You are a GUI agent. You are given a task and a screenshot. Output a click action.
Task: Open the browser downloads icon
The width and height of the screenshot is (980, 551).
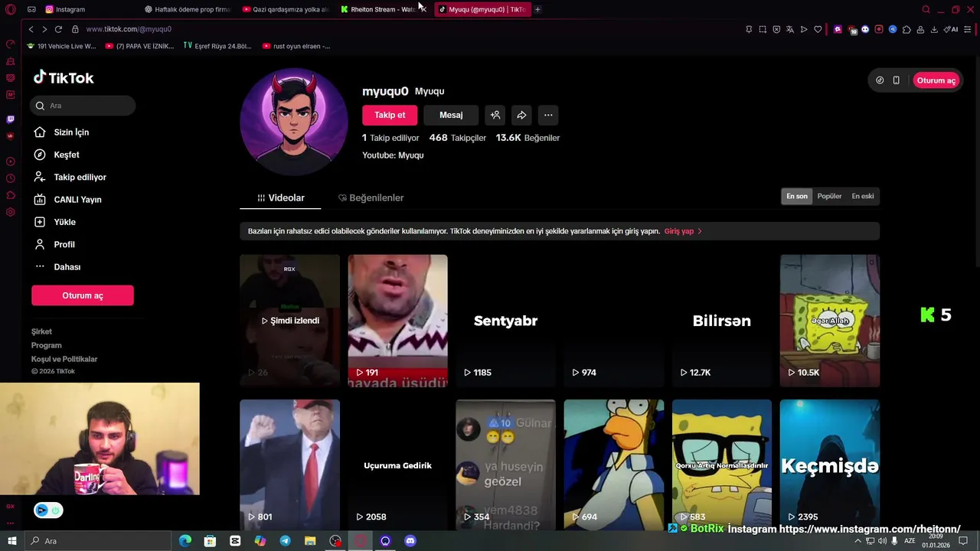point(934,29)
